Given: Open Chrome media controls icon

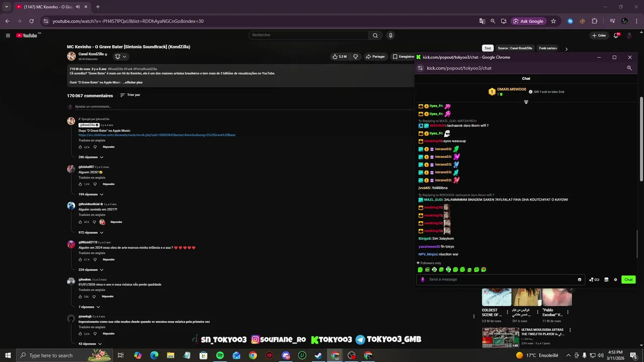Looking at the screenshot, I should (612, 21).
